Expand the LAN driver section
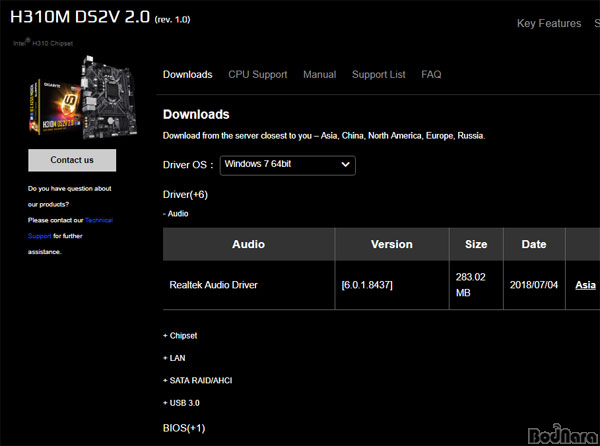The width and height of the screenshot is (600, 446). click(174, 358)
